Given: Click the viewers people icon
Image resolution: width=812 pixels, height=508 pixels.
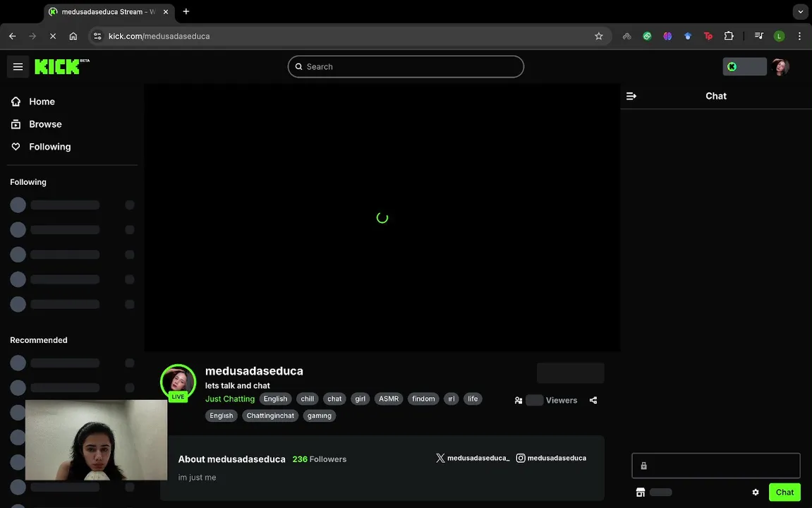Looking at the screenshot, I should tap(519, 400).
